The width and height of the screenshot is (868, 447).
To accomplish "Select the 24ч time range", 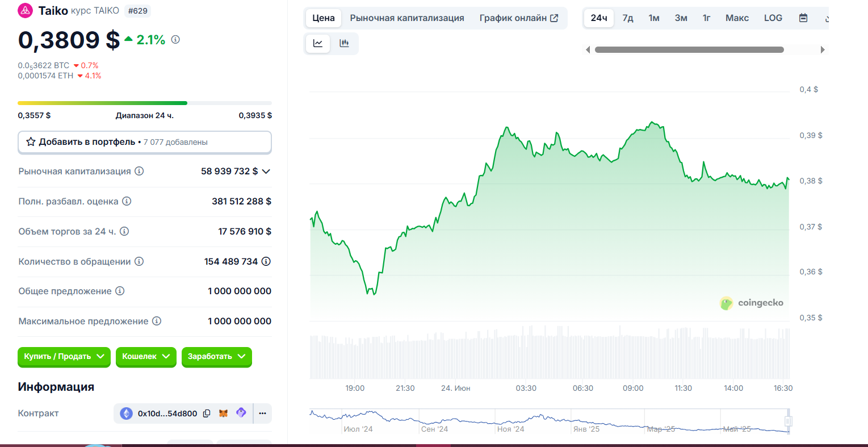I will [x=599, y=18].
